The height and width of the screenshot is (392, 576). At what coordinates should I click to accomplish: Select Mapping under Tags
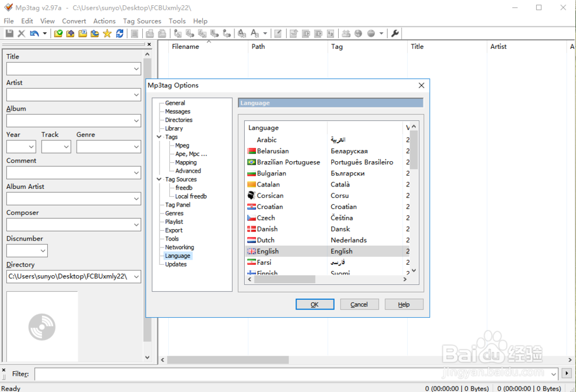pos(186,162)
